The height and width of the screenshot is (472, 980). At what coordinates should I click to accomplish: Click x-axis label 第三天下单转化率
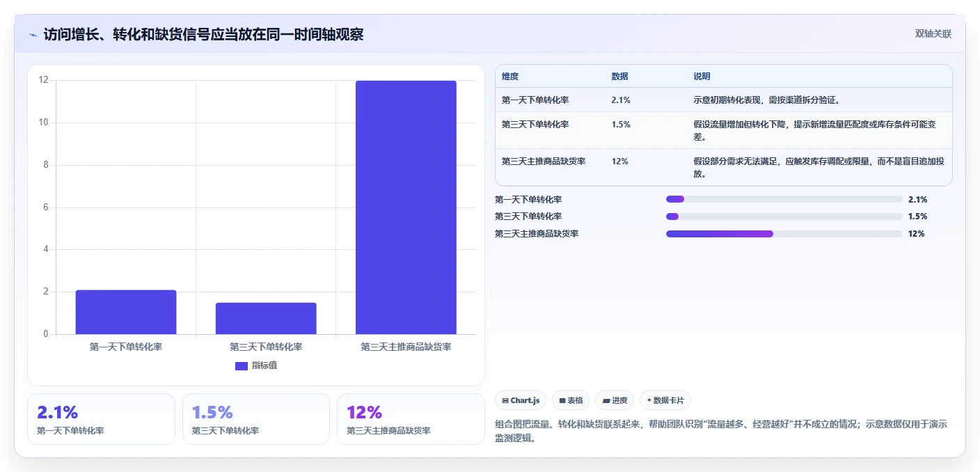point(266,347)
